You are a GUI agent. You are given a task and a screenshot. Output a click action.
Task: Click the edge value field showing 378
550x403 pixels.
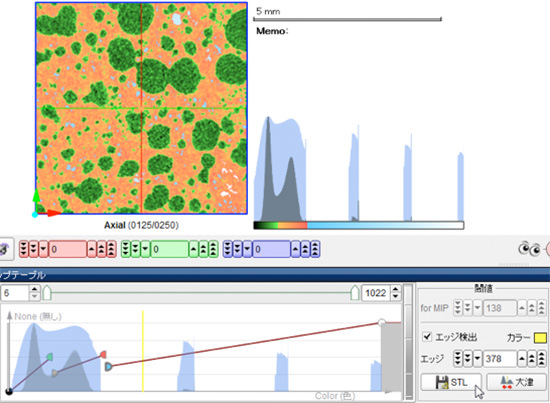pyautogui.click(x=500, y=358)
